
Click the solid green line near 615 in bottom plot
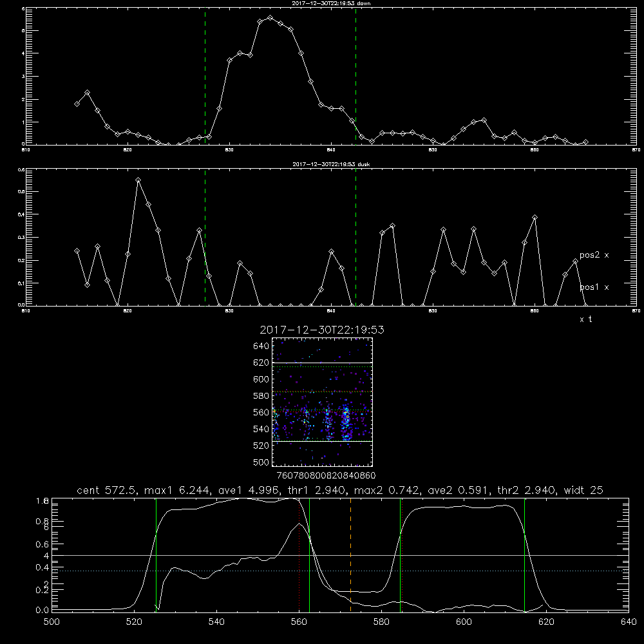pos(524,555)
